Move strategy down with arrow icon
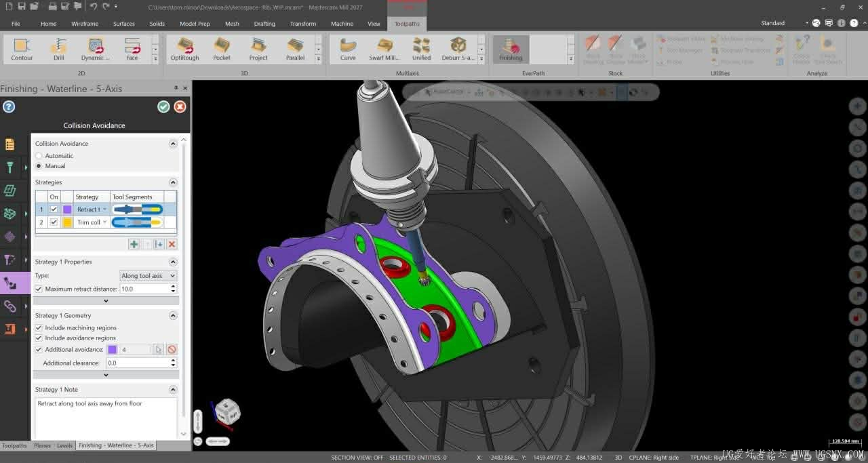The width and height of the screenshot is (868, 463). pos(159,244)
